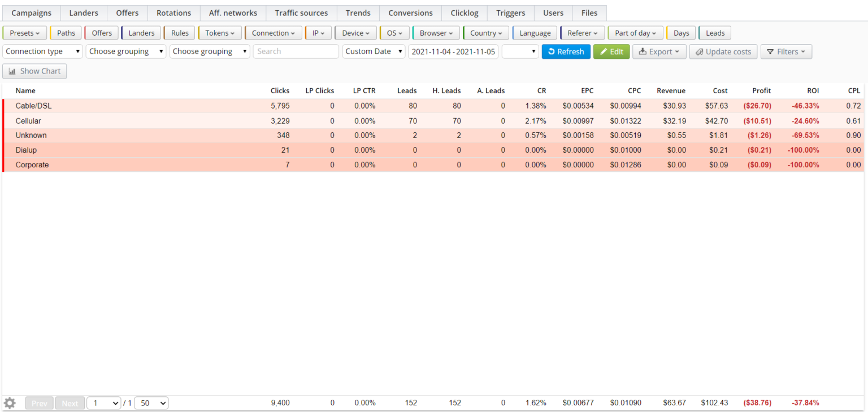868x415 pixels.
Task: Sort by the CPL column header
Action: [x=854, y=90]
